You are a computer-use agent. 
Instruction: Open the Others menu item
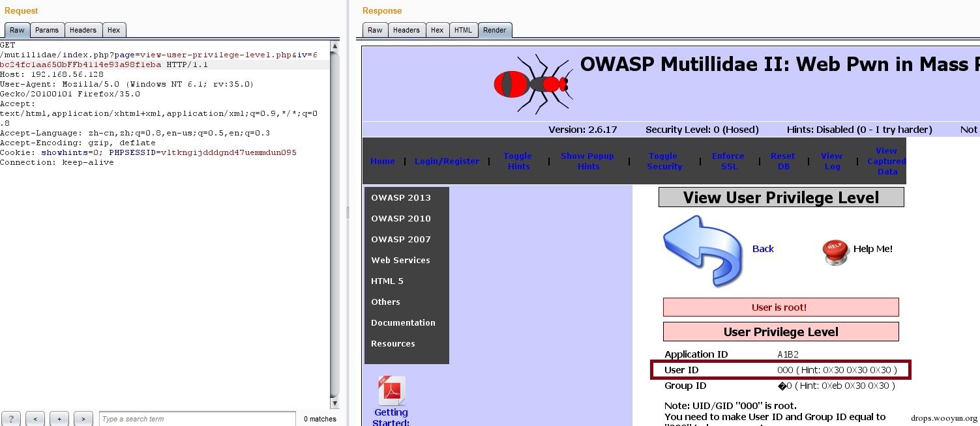[385, 302]
